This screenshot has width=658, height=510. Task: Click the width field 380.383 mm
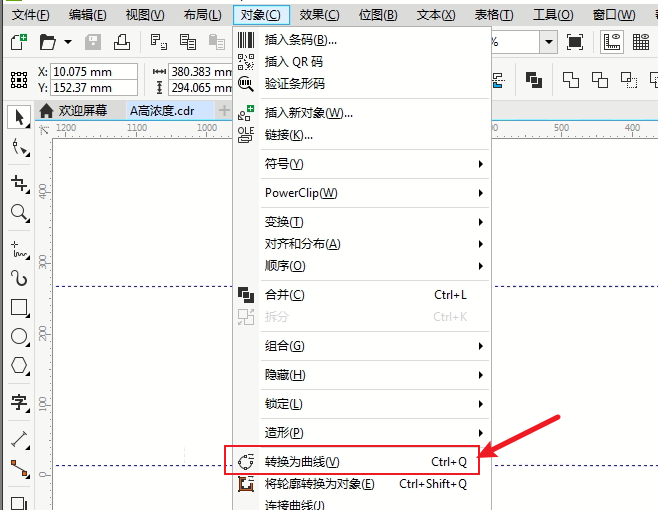click(x=201, y=72)
